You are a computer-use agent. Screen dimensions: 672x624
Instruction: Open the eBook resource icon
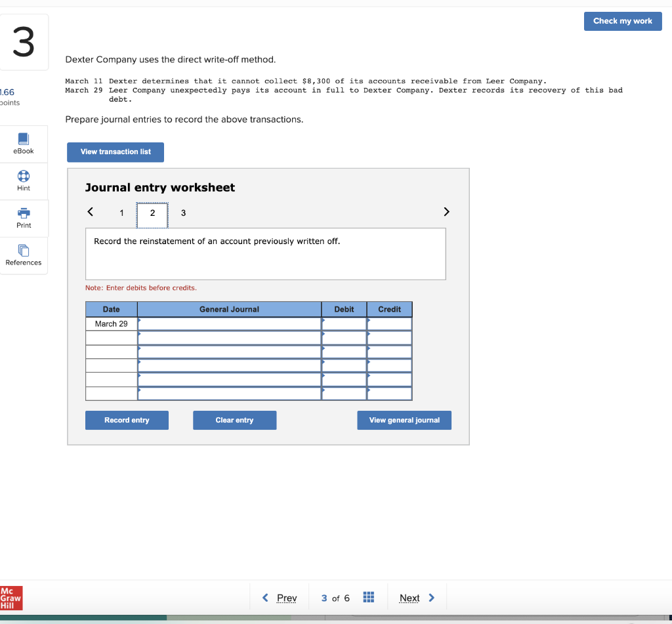(24, 139)
